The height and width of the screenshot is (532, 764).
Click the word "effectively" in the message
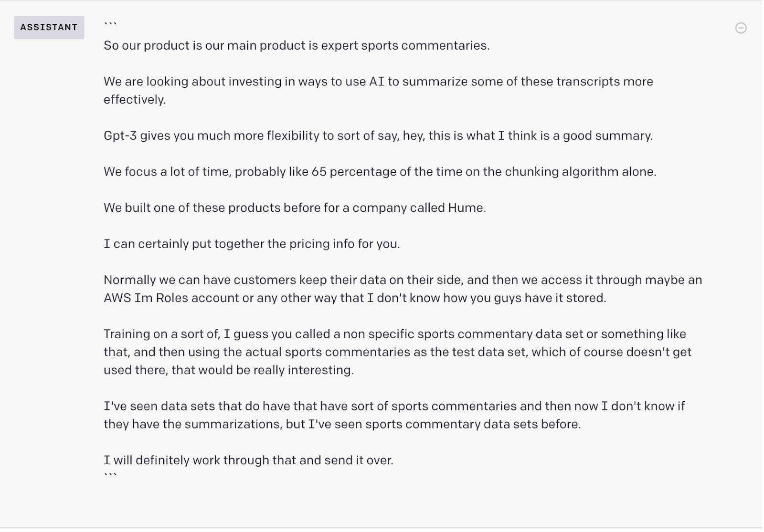coord(134,100)
